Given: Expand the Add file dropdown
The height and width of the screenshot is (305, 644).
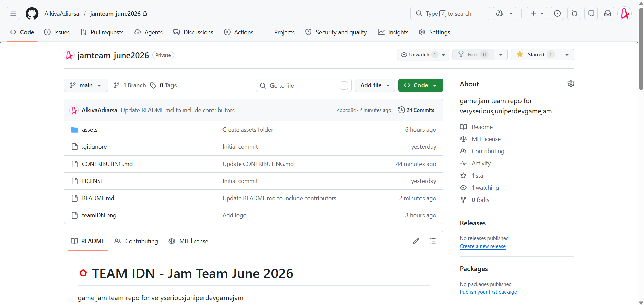Looking at the screenshot, I should [x=375, y=85].
